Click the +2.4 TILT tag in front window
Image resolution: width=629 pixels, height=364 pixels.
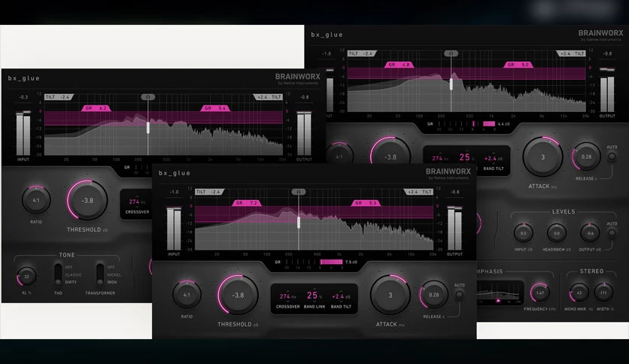coord(418,192)
